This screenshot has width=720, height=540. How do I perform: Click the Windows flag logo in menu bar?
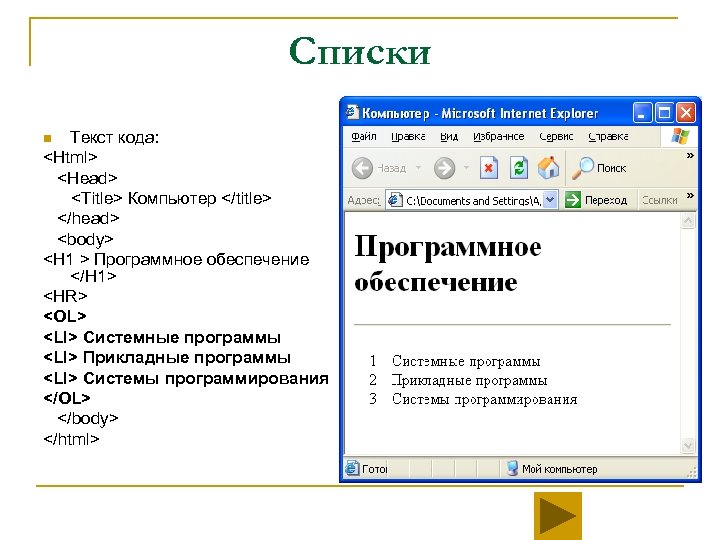[x=680, y=136]
